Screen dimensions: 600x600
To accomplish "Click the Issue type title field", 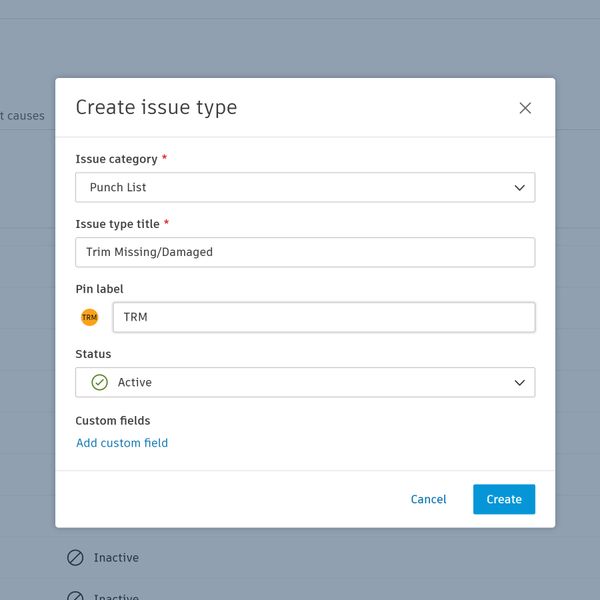I will pyautogui.click(x=305, y=252).
